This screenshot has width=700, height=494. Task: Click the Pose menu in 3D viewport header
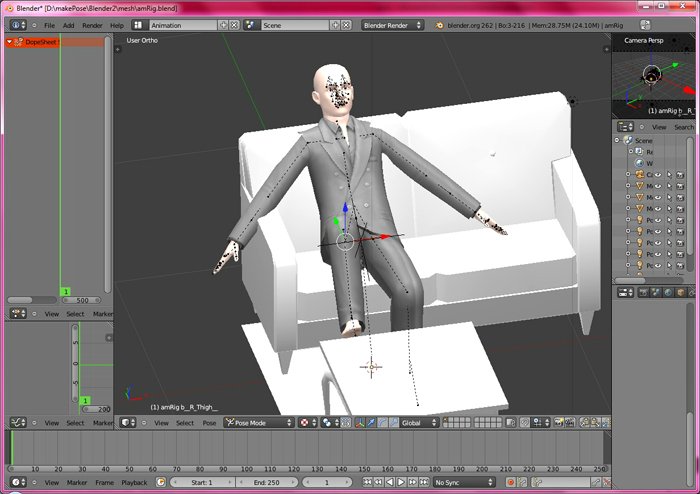209,423
